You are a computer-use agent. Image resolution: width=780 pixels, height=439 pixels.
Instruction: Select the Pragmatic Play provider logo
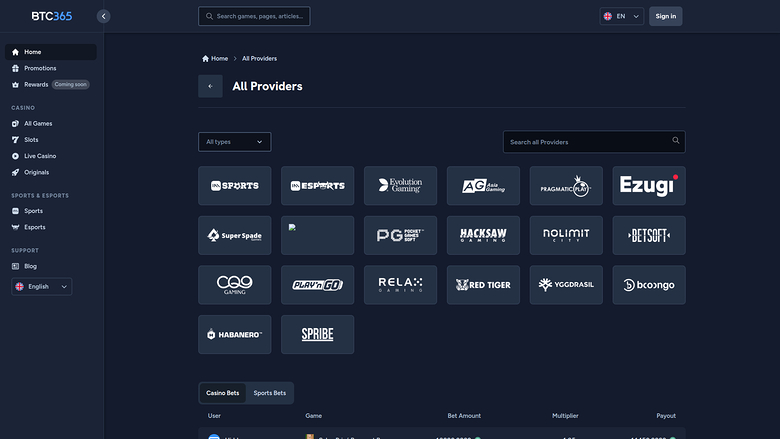tap(566, 186)
